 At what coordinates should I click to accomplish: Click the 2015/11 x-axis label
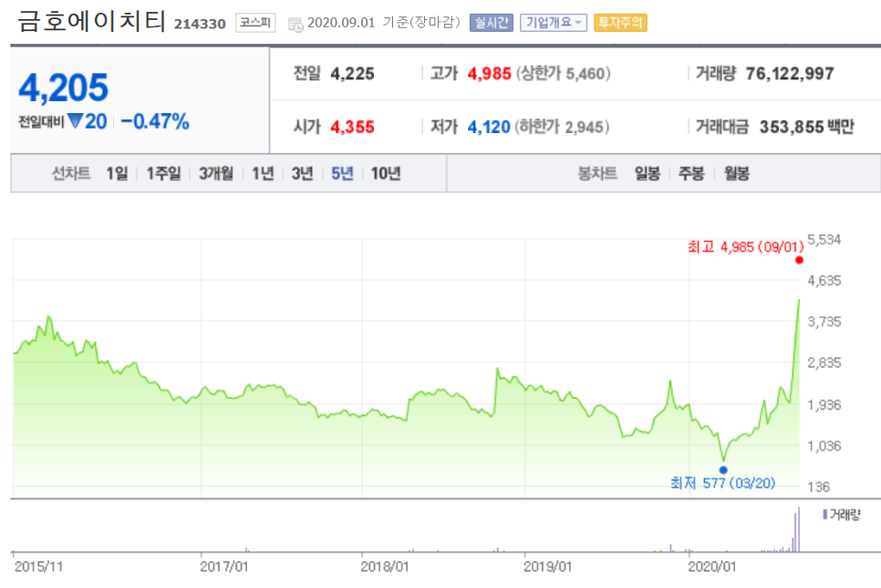tap(39, 567)
